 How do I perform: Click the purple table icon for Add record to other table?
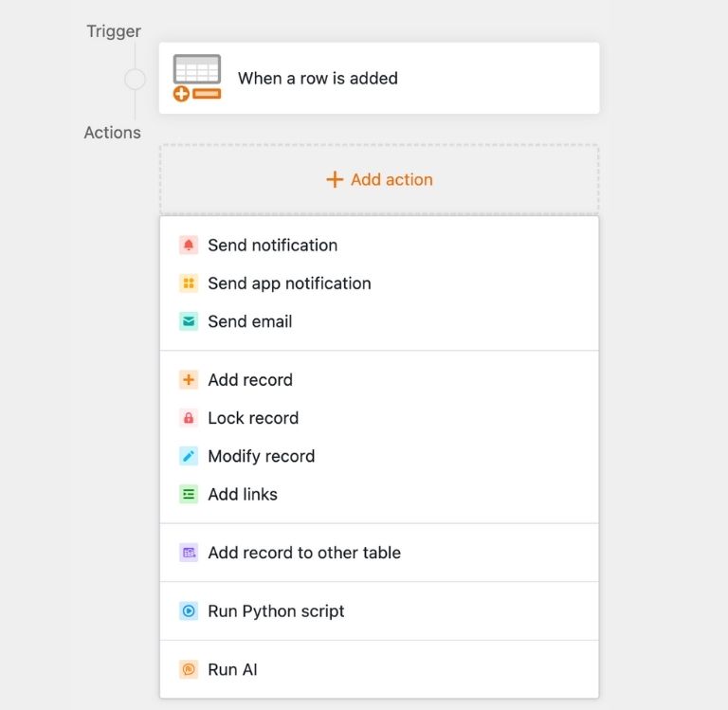point(189,553)
